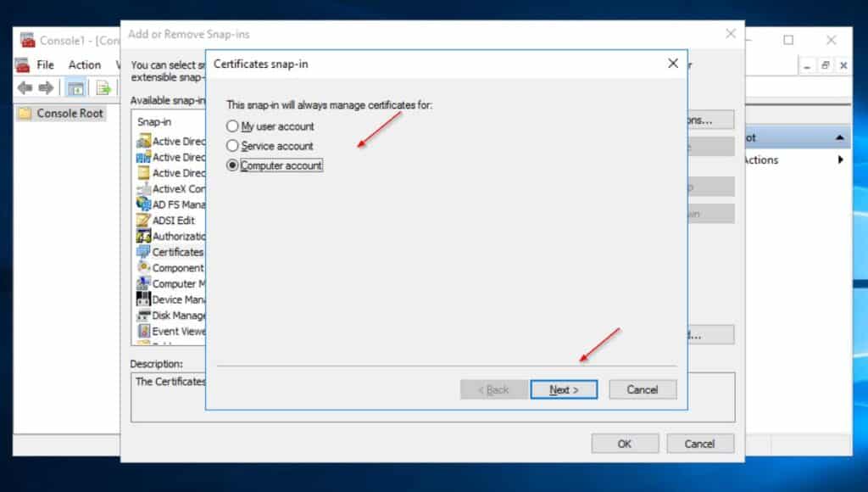This screenshot has height=492, width=868.
Task: Click the Certificates snap-in icon
Action: pyautogui.click(x=143, y=252)
